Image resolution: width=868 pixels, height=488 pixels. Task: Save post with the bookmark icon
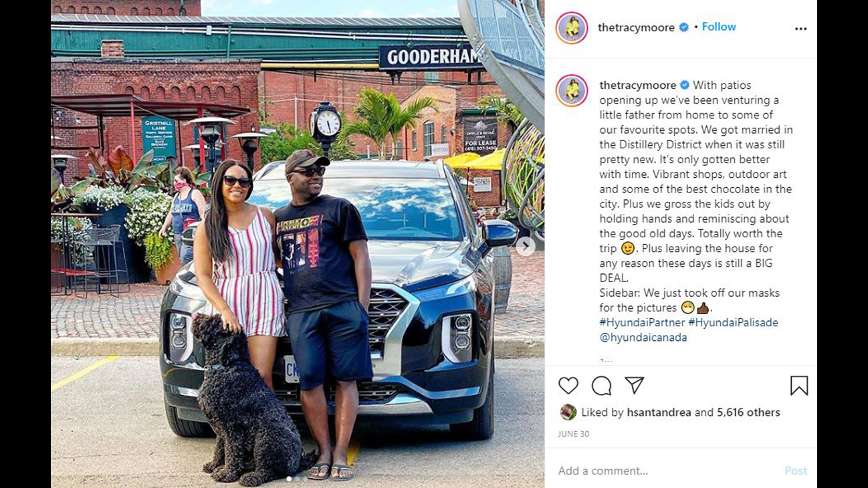pyautogui.click(x=799, y=386)
